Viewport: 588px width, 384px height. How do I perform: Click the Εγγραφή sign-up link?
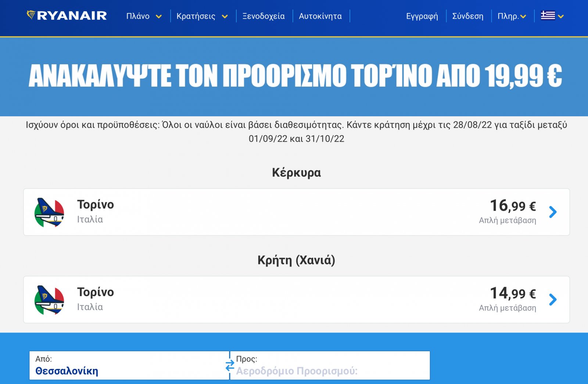pos(422,16)
